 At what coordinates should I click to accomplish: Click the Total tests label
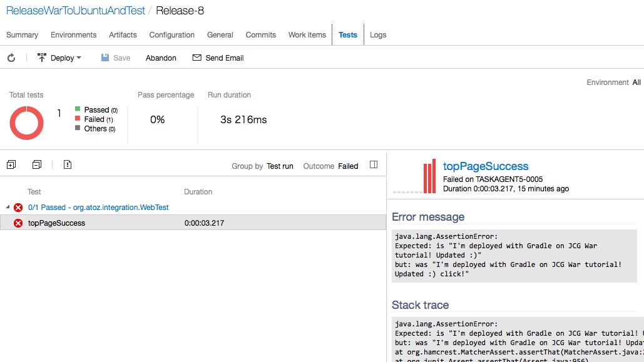pos(26,95)
